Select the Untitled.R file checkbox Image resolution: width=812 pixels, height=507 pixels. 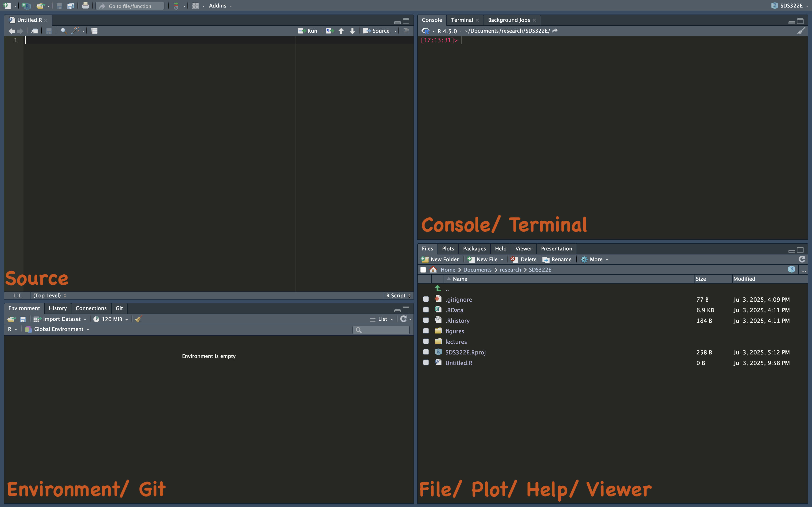click(426, 363)
